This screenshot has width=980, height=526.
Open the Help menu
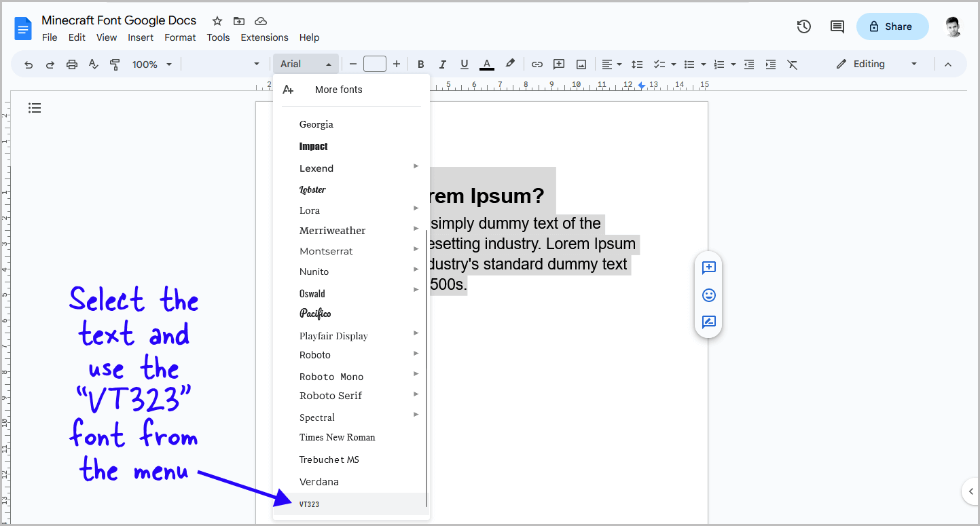309,37
